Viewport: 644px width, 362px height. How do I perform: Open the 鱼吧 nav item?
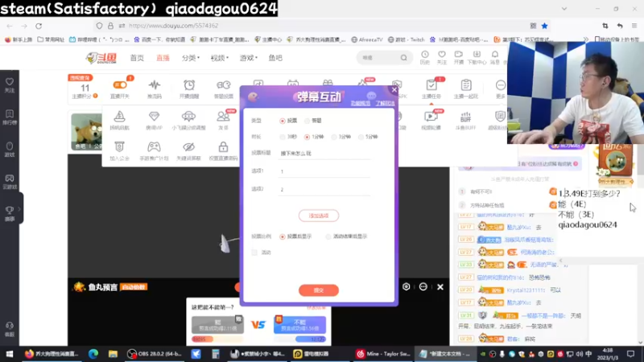point(275,58)
